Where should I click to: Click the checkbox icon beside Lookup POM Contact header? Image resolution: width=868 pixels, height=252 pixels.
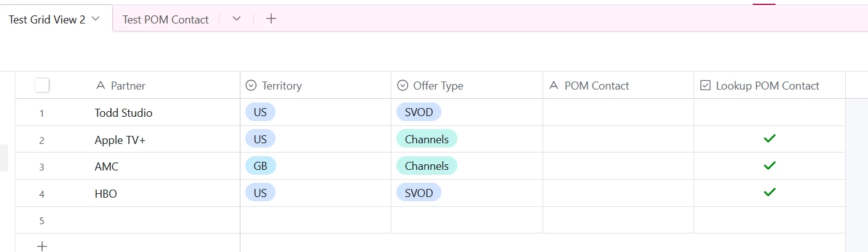coord(705,86)
